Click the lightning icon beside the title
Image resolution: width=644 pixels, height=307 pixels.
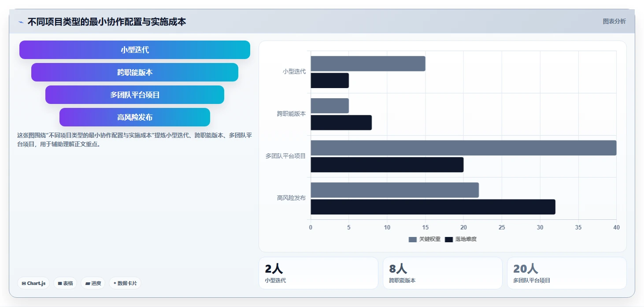pyautogui.click(x=21, y=22)
